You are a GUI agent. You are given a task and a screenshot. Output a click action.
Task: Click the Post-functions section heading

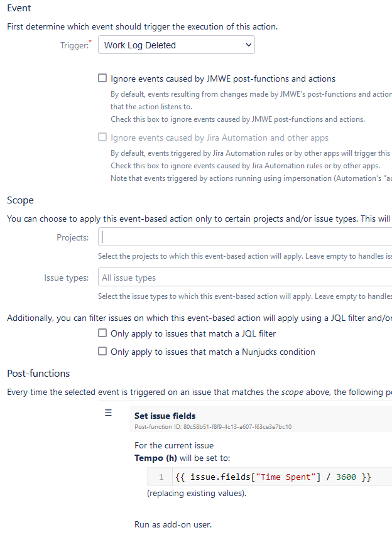coord(38,374)
